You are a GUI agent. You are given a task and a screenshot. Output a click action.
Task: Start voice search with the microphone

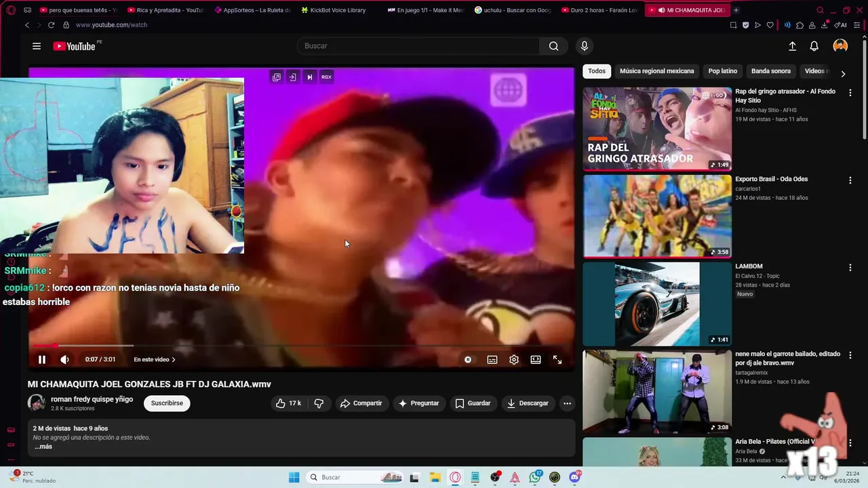pos(585,46)
